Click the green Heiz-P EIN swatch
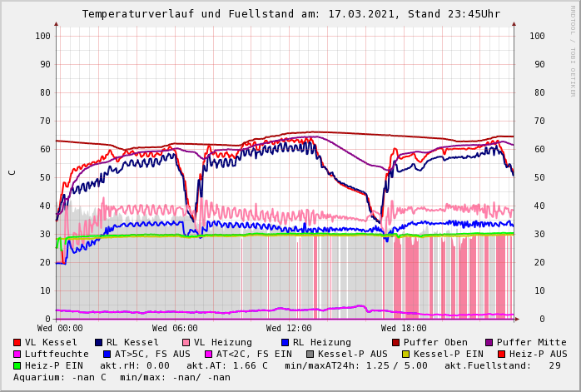The image size is (581, 392). [17, 365]
